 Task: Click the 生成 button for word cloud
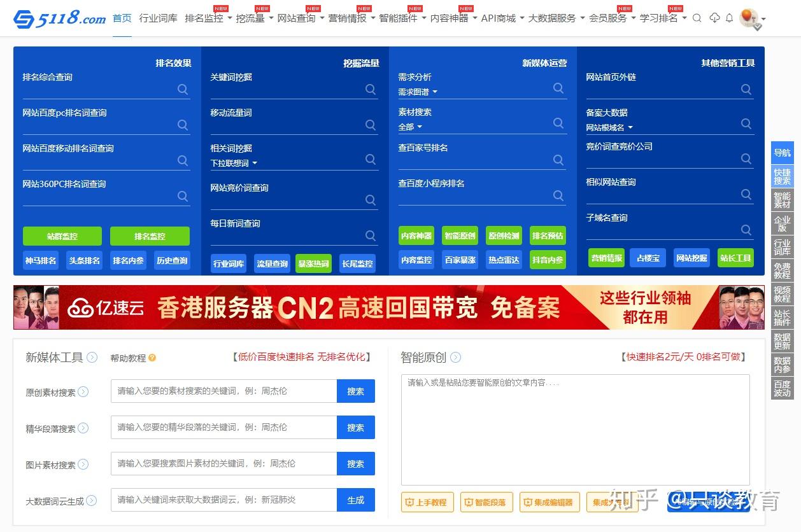point(356,500)
